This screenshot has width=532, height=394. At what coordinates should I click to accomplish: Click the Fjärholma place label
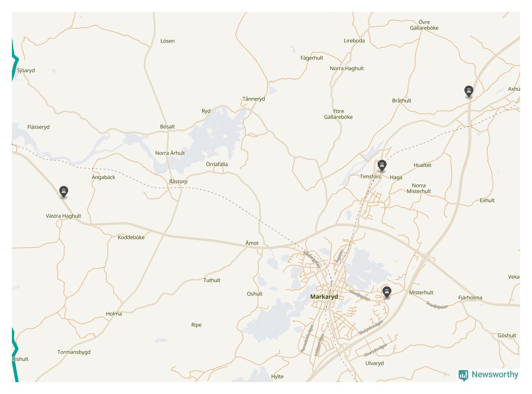[470, 298]
